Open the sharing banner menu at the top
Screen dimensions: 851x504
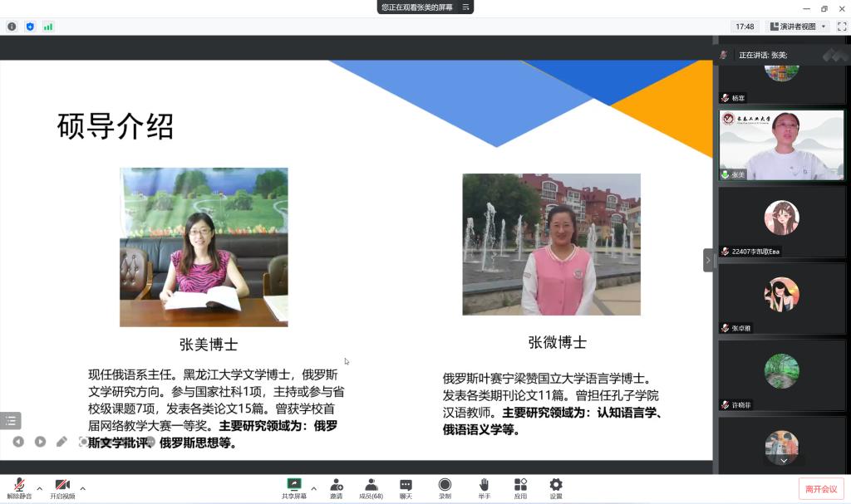click(x=466, y=7)
